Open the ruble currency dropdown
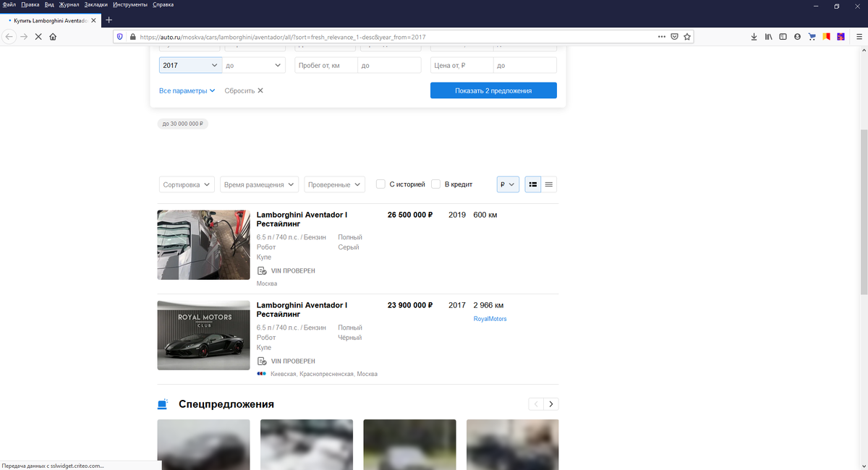Image resolution: width=868 pixels, height=470 pixels. 509,184
